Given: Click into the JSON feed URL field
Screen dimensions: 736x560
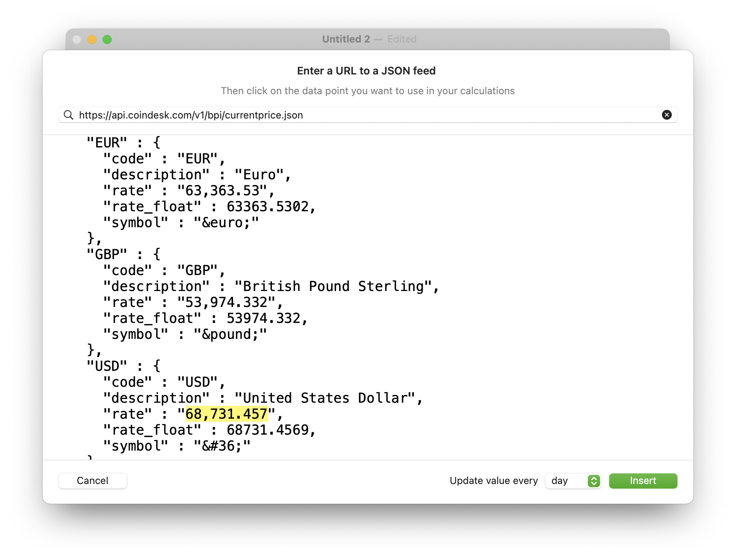Looking at the screenshot, I should [365, 115].
